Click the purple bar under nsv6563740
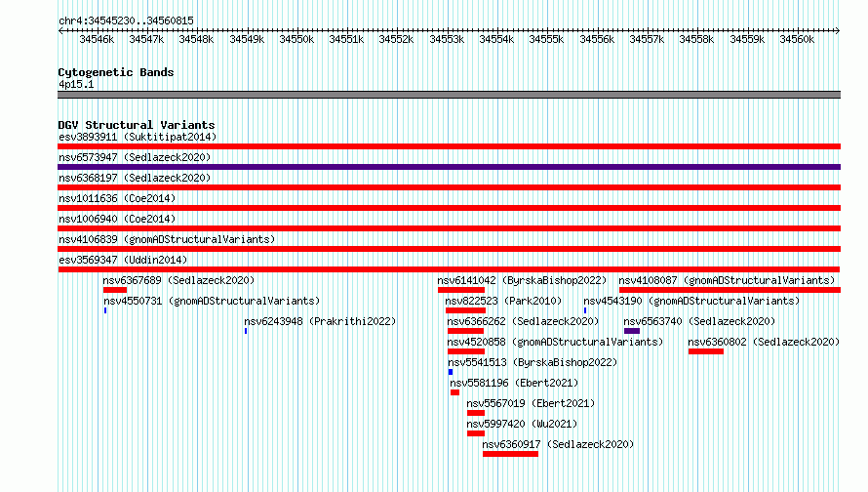This screenshot has width=868, height=492. [x=632, y=331]
